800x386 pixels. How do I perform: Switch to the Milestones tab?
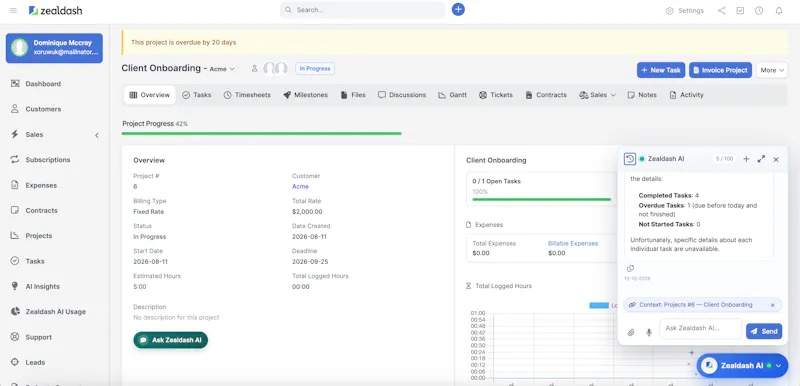pos(306,95)
